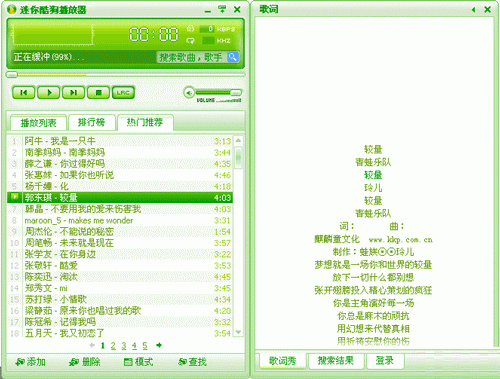Go to playlist page 5
The height and width of the screenshot is (379, 500).
click(145, 346)
